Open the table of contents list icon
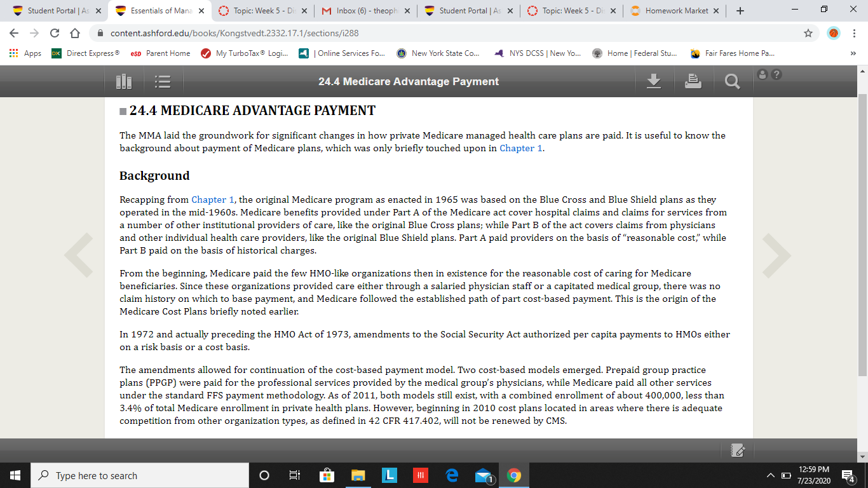This screenshot has width=868, height=488. (163, 81)
